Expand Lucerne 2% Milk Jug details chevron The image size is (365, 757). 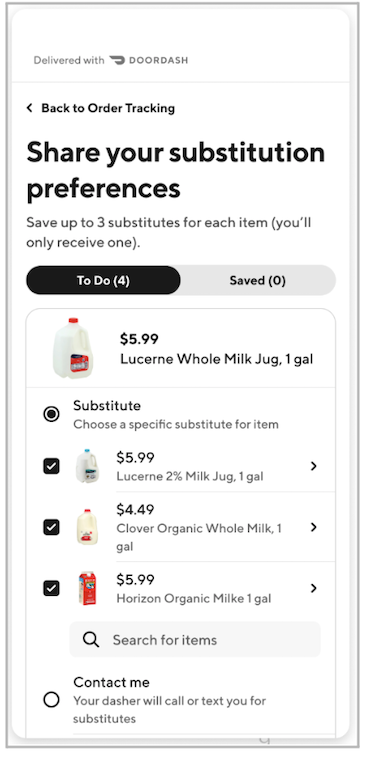(314, 466)
